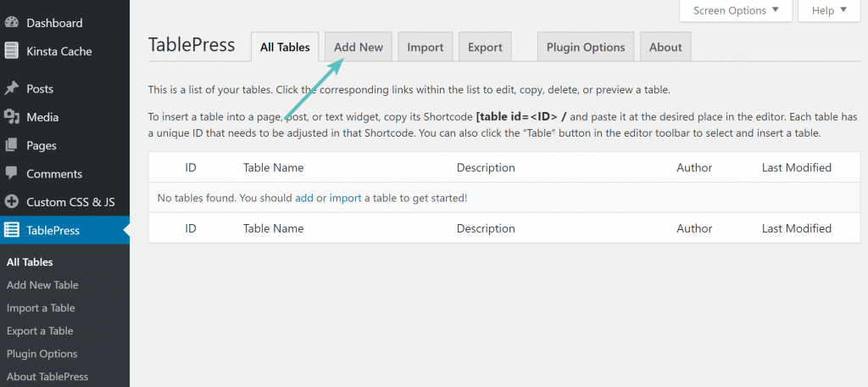Click the Media library icon
The height and width of the screenshot is (387, 868).
(12, 117)
